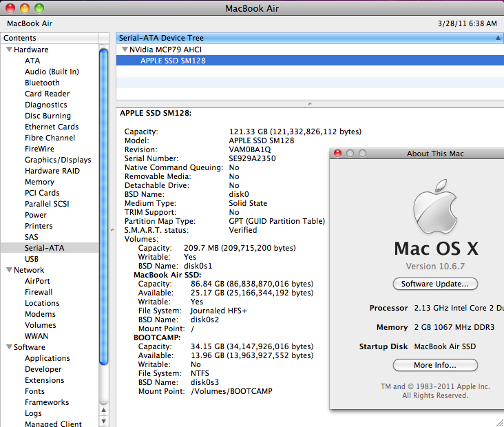
Task: Open the Ethernet Cards section
Action: point(52,127)
